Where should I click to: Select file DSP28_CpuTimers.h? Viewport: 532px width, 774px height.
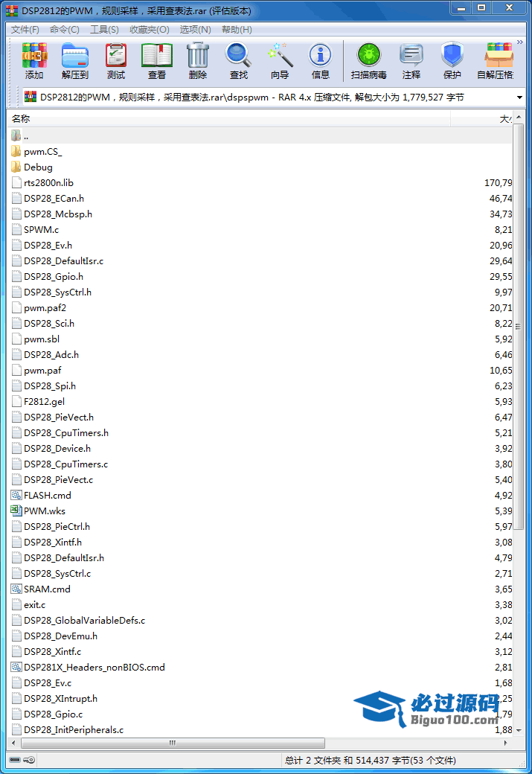tap(66, 433)
